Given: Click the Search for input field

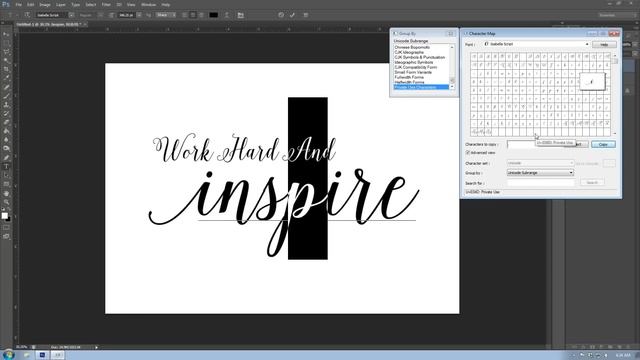Looking at the screenshot, I should click(541, 183).
